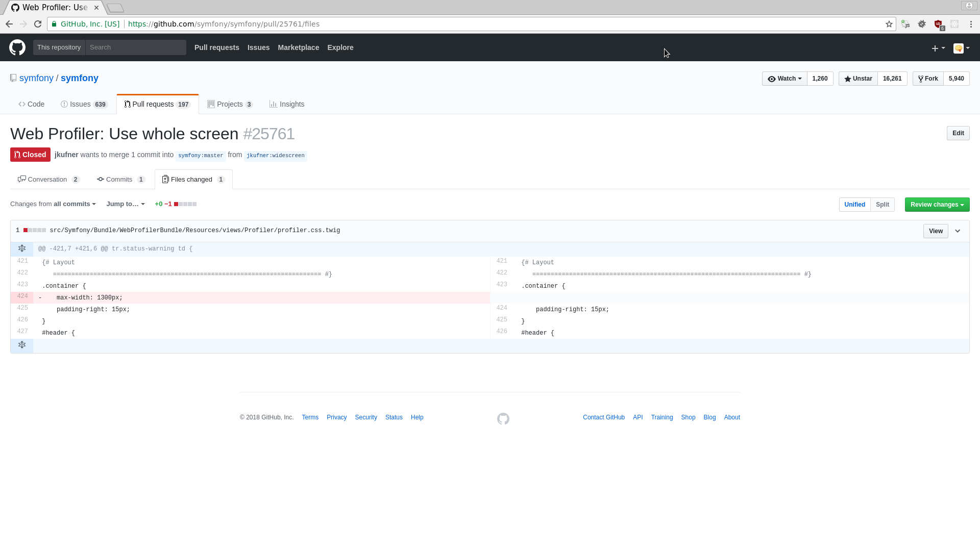Click View file button for profiler.css.twig
The width and height of the screenshot is (980, 551).
click(x=936, y=231)
